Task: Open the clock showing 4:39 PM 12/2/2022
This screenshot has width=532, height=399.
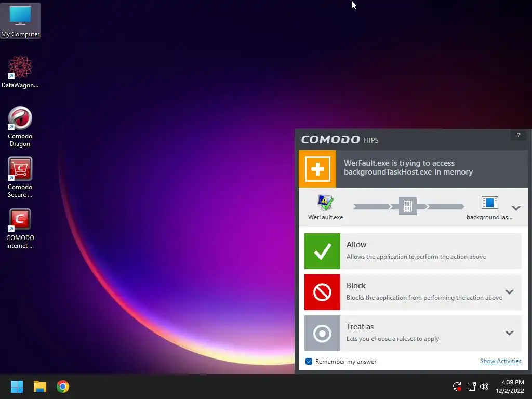Action: click(510, 387)
